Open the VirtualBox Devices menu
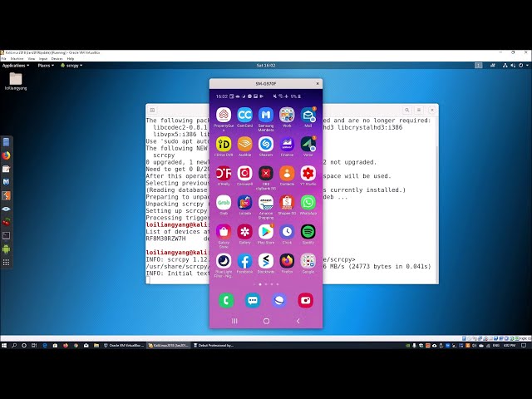Image resolution: width=532 pixels, height=399 pixels. coord(57,59)
